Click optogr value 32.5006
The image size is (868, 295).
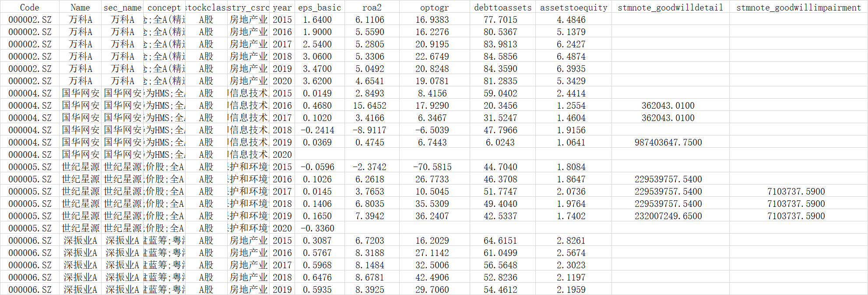pyautogui.click(x=432, y=265)
